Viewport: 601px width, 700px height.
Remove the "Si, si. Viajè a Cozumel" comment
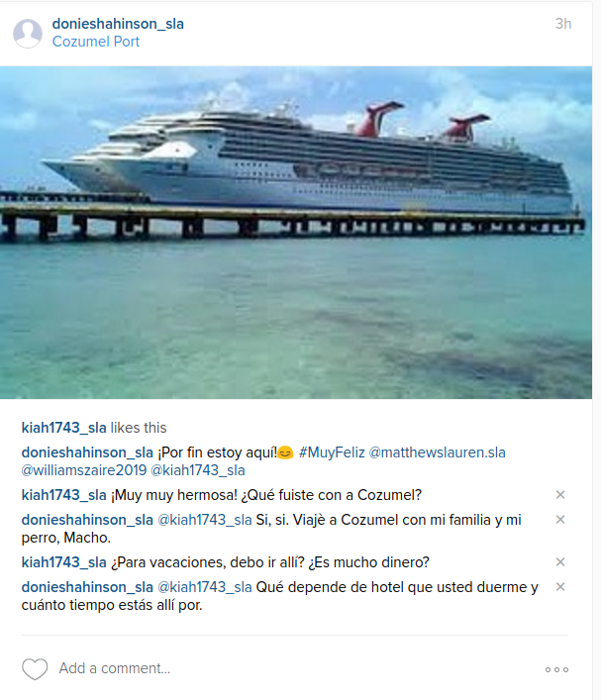pyautogui.click(x=560, y=519)
